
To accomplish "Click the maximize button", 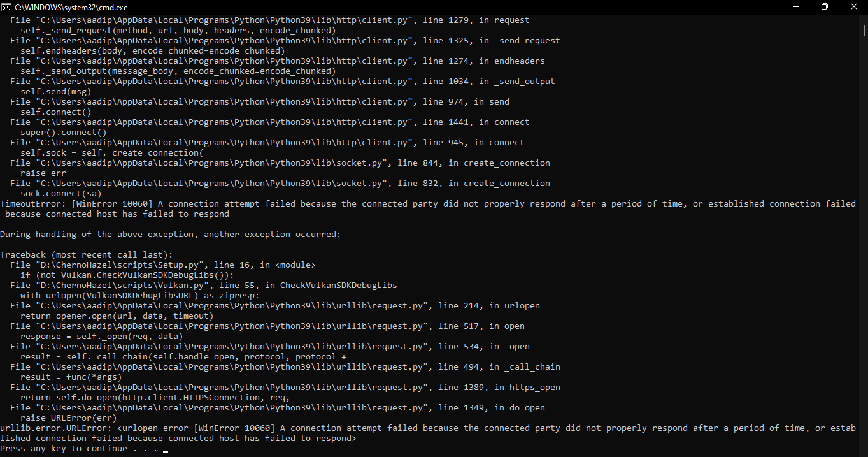I will click(825, 7).
